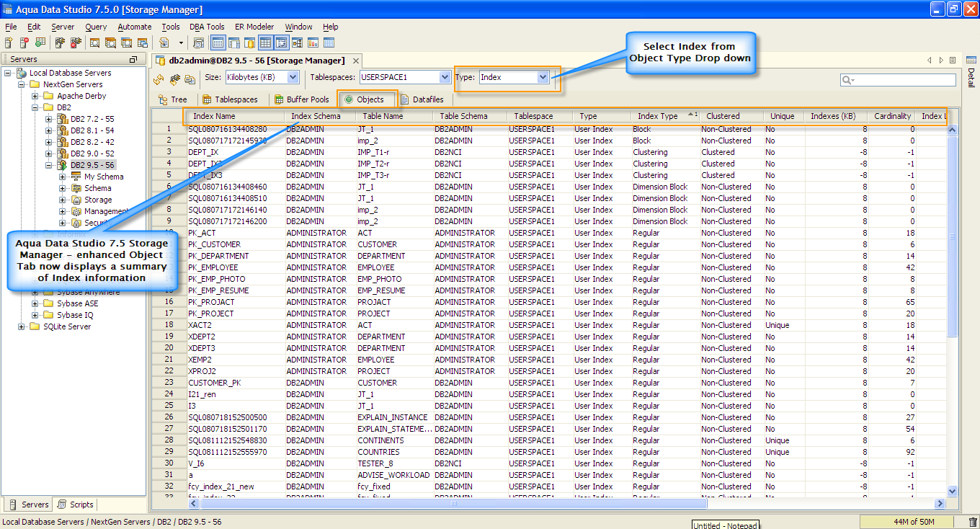Open the Size Kilobytes dropdown
980x529 pixels.
(293, 77)
